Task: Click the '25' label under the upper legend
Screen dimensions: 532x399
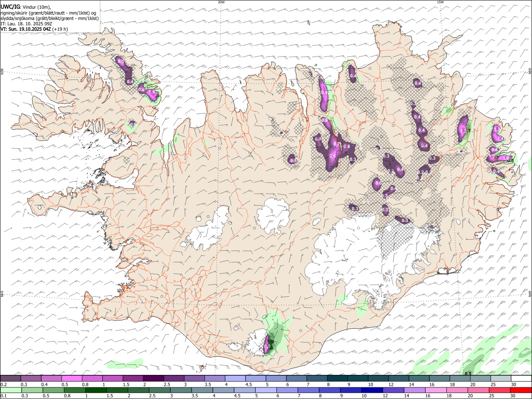Action: 493,384
